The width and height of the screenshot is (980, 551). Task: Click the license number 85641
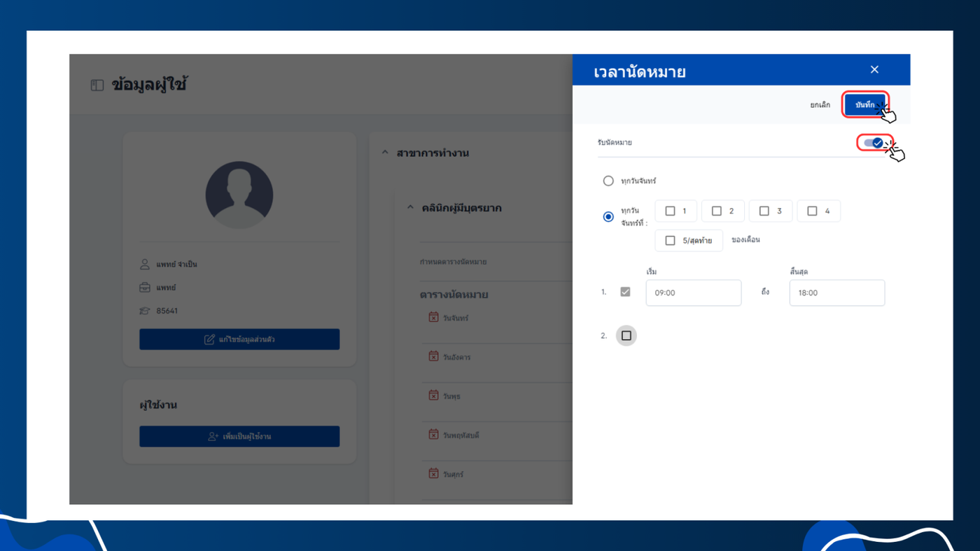[x=167, y=311]
